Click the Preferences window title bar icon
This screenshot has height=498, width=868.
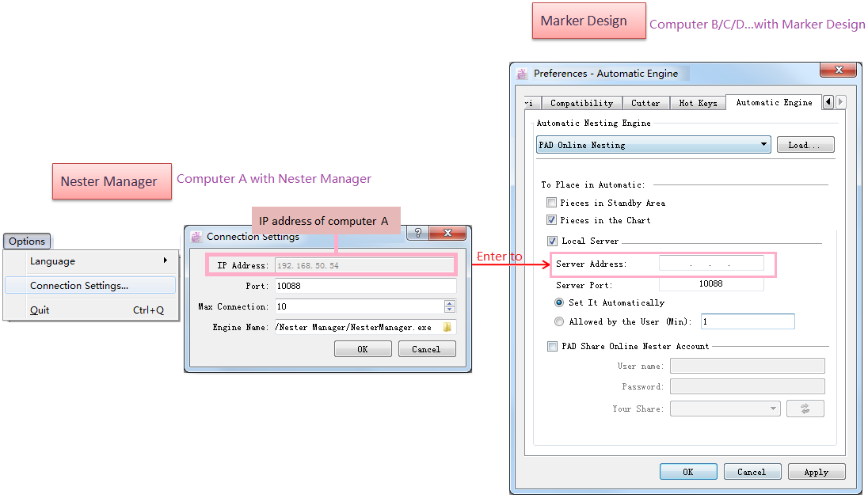tap(522, 74)
